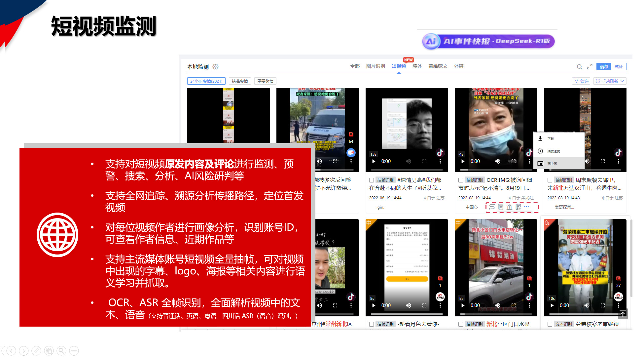Open three-dot menu on 13s video player
The height and width of the screenshot is (357, 644).
pos(440,161)
